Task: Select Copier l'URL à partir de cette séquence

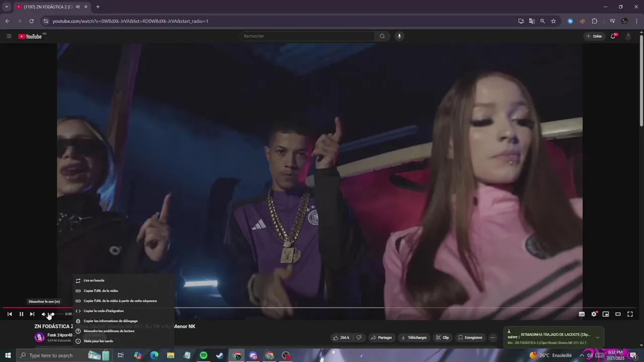Action: tap(123, 301)
